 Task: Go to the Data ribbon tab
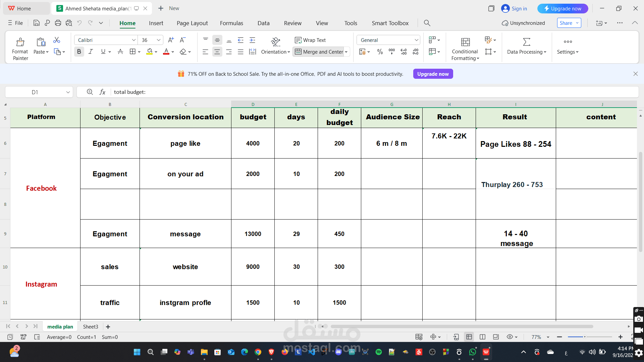pos(263,23)
